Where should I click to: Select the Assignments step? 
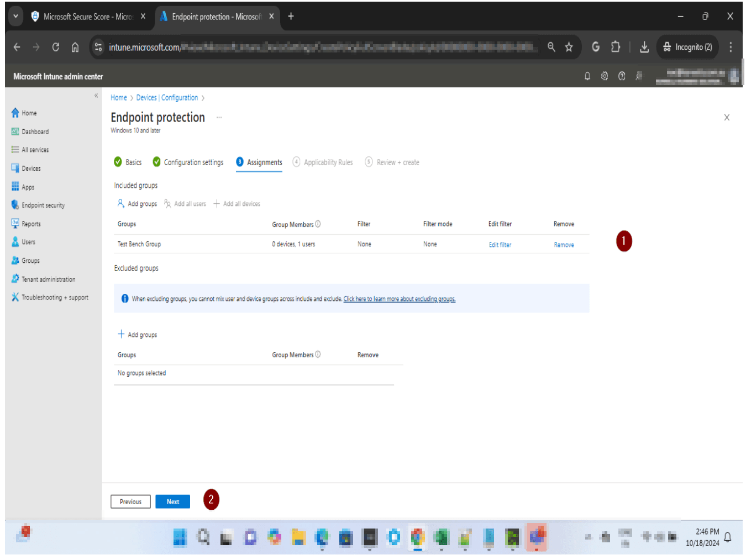259,162
